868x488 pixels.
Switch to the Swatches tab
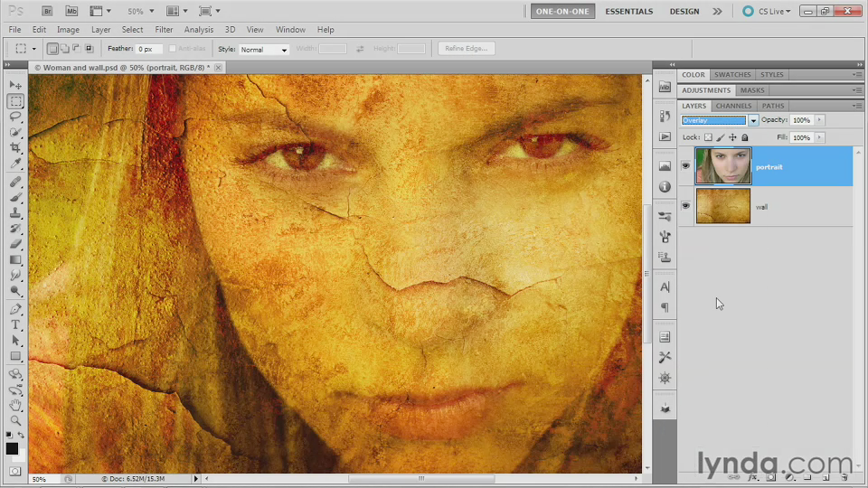click(x=732, y=75)
